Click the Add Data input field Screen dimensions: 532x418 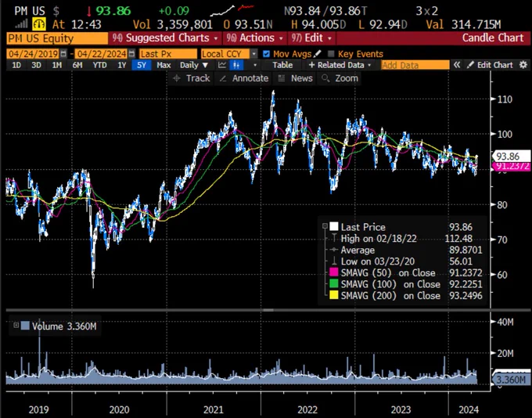click(x=415, y=65)
